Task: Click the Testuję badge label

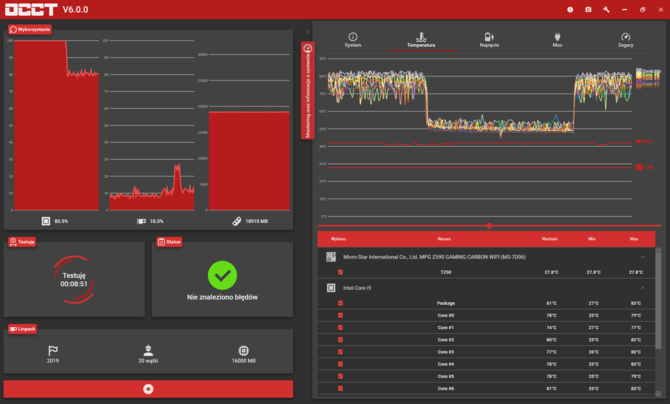Action: (22, 242)
